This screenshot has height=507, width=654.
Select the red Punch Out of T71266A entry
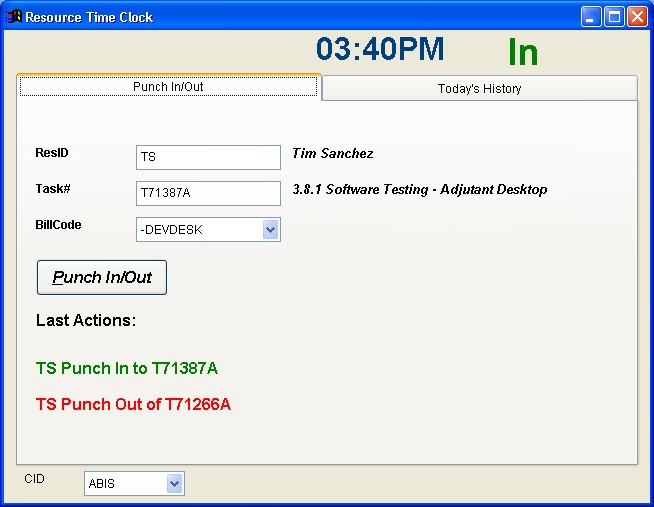(x=133, y=405)
